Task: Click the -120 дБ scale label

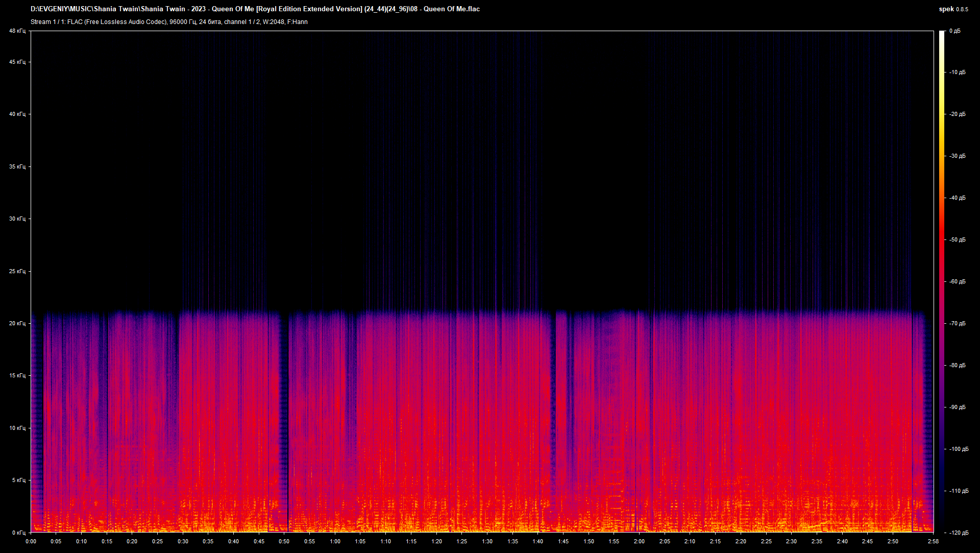Action: (x=958, y=533)
